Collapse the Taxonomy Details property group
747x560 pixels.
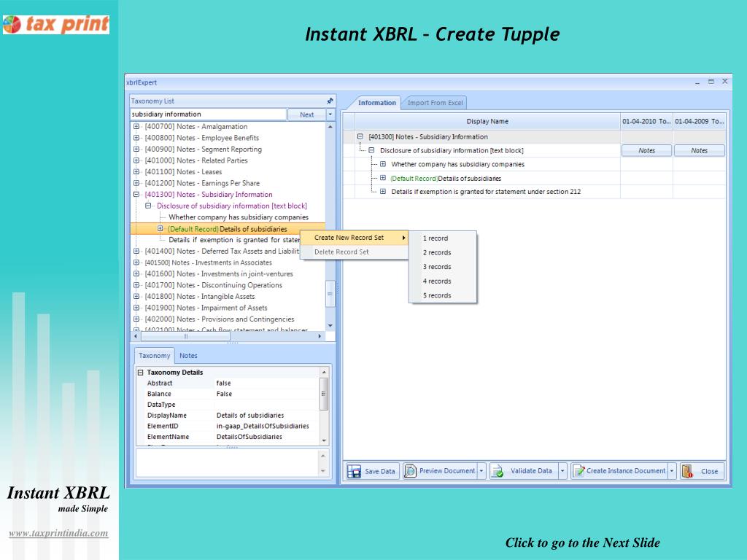141,373
